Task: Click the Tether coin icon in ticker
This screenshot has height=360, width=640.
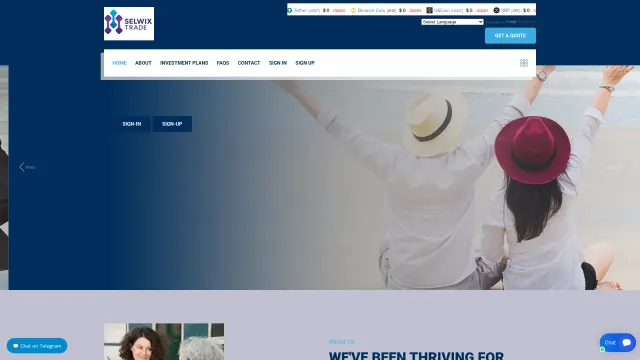Action: (x=290, y=10)
